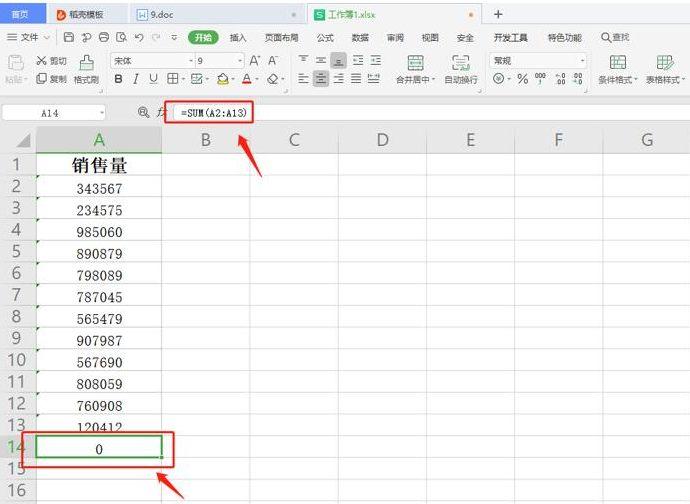
Task: Click the magnifier icon beside formula bar
Action: [x=143, y=113]
